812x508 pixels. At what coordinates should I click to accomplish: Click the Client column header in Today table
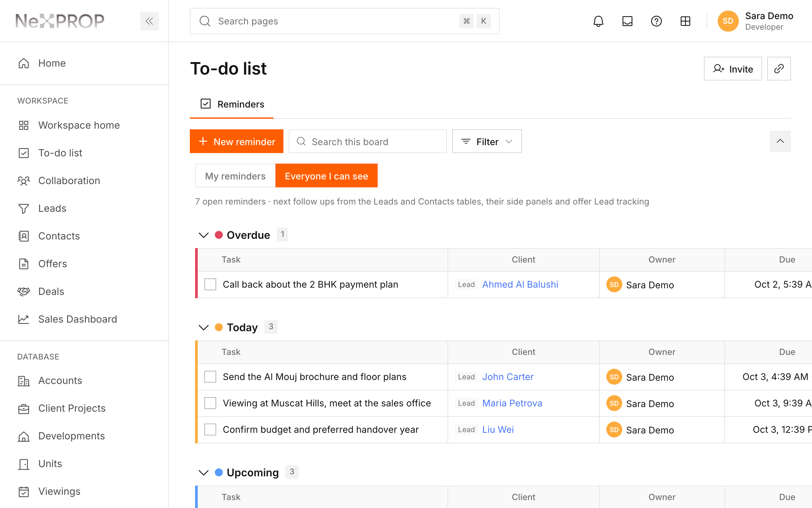click(x=523, y=352)
